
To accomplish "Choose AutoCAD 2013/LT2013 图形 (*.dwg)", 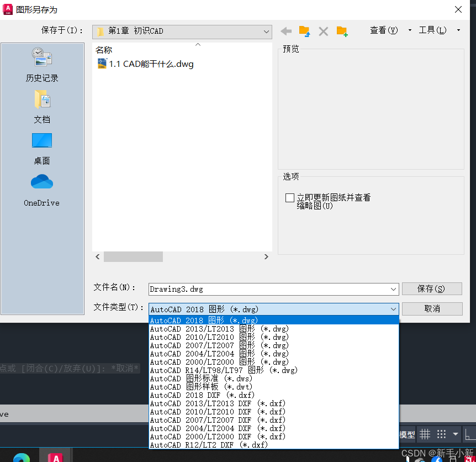I will click(x=273, y=329).
